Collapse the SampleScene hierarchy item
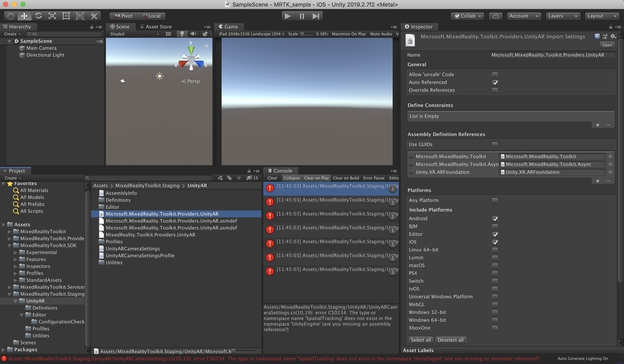The width and height of the screenshot is (624, 364). 10,41
